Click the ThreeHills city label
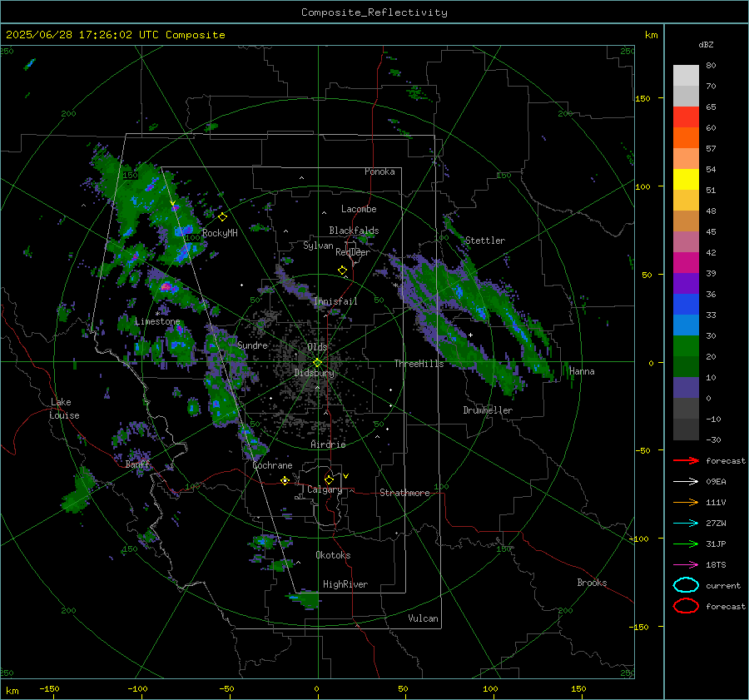This screenshot has height=700, width=749. (x=419, y=364)
